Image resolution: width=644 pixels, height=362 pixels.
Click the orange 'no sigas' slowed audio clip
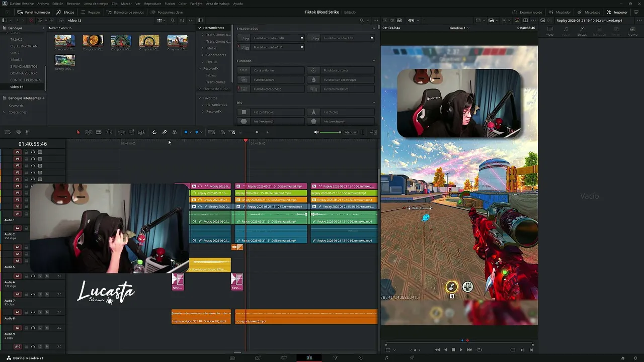pos(306,317)
